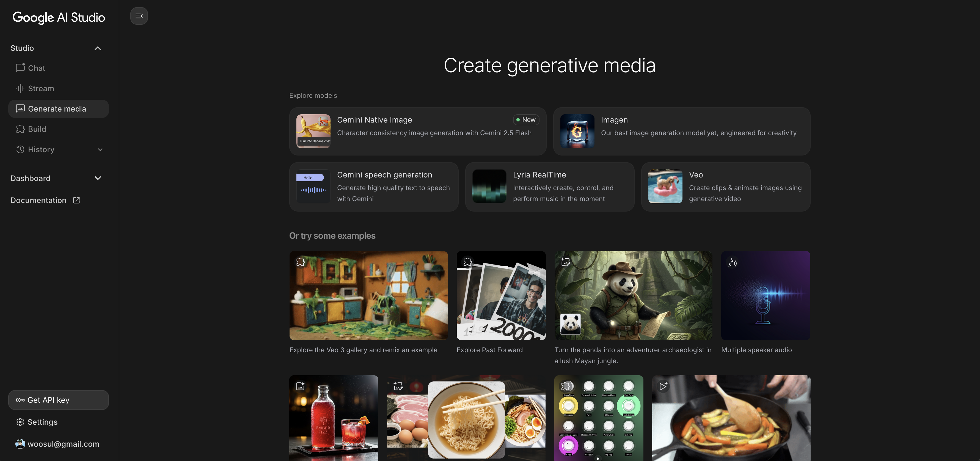This screenshot has width=980, height=461.
Task: Click the image-edit icon on the panda example
Action: click(566, 262)
